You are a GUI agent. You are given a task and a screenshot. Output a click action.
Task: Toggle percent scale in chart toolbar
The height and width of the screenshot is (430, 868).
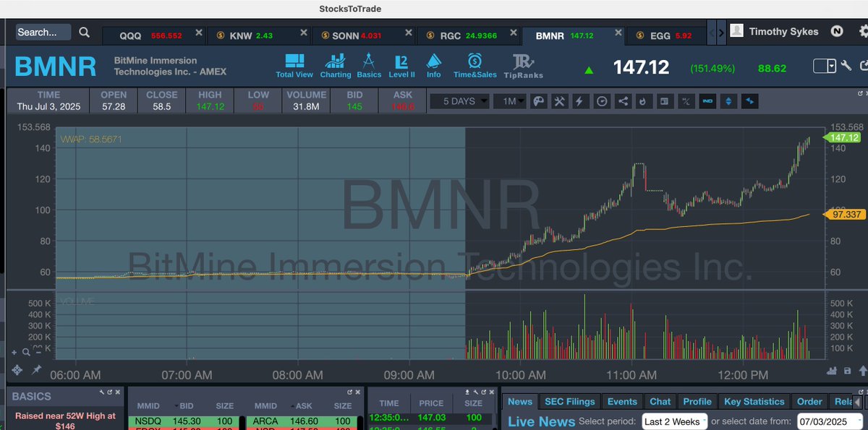coord(686,101)
